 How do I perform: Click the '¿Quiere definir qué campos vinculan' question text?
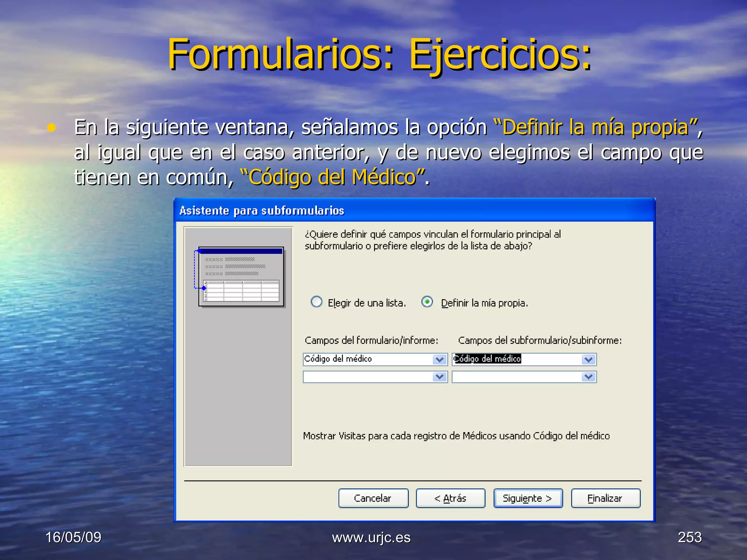[x=433, y=240]
